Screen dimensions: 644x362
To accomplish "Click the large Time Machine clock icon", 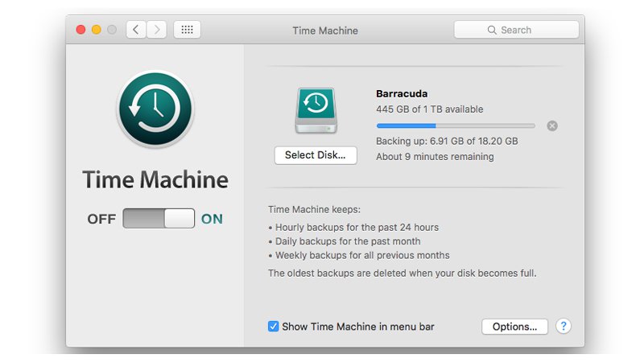I will (155, 109).
